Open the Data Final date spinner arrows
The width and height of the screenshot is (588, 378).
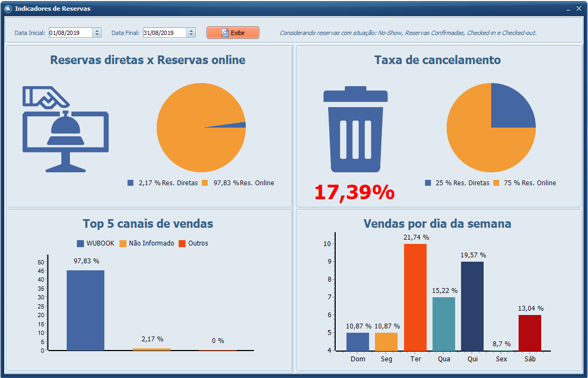click(192, 33)
